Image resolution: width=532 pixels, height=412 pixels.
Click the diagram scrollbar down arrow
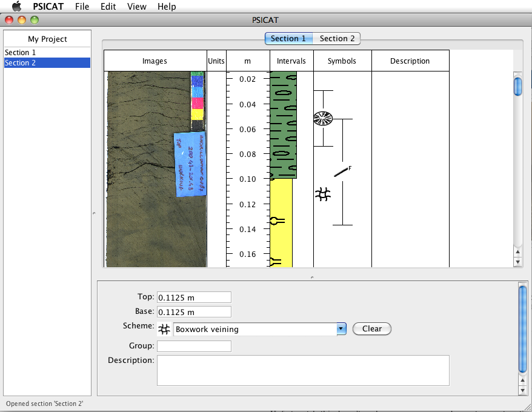pos(517,262)
